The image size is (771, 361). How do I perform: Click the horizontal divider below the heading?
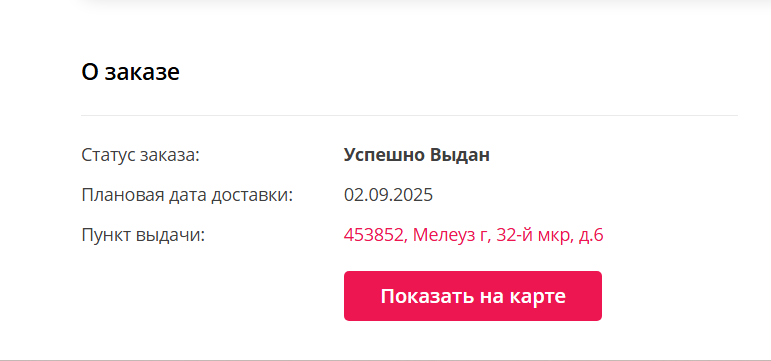click(409, 116)
